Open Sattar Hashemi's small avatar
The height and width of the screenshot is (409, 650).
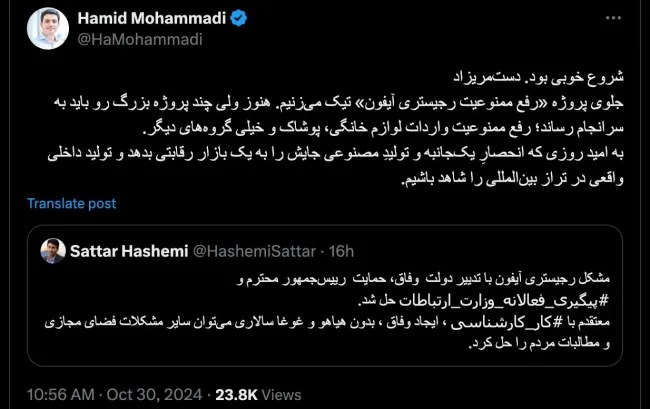[x=50, y=248]
